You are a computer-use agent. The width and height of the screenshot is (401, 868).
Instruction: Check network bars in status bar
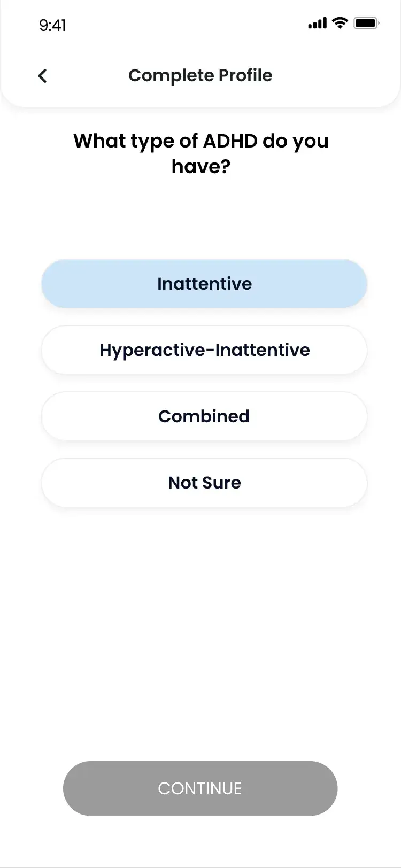point(317,23)
